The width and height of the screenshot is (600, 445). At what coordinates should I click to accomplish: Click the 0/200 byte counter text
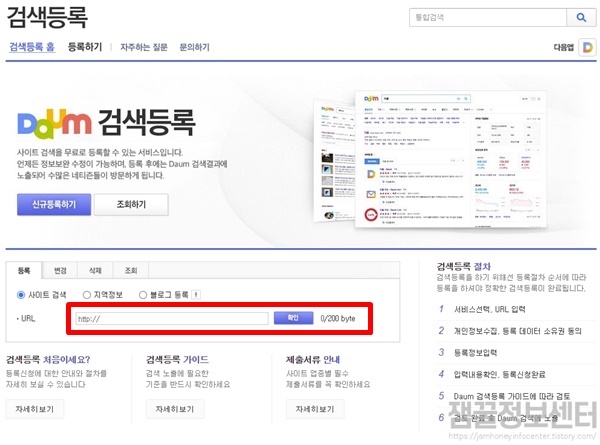338,318
